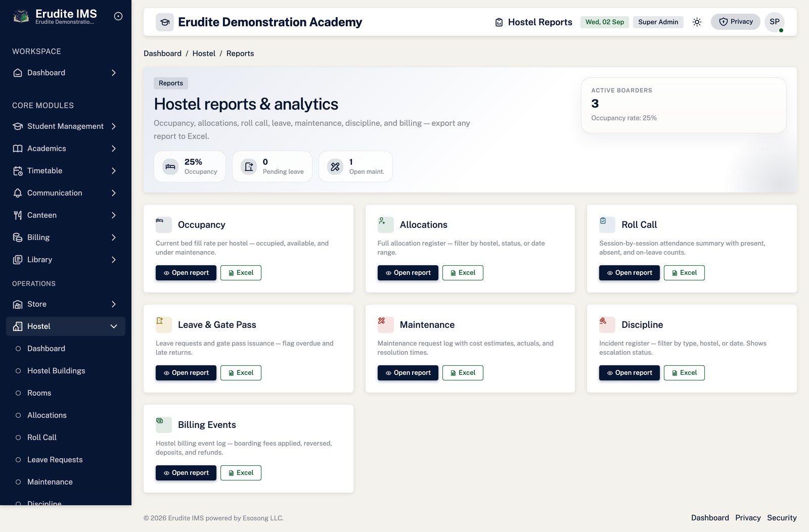The image size is (809, 532).
Task: Click the Wed, 02 Sep date badge
Action: 605,22
